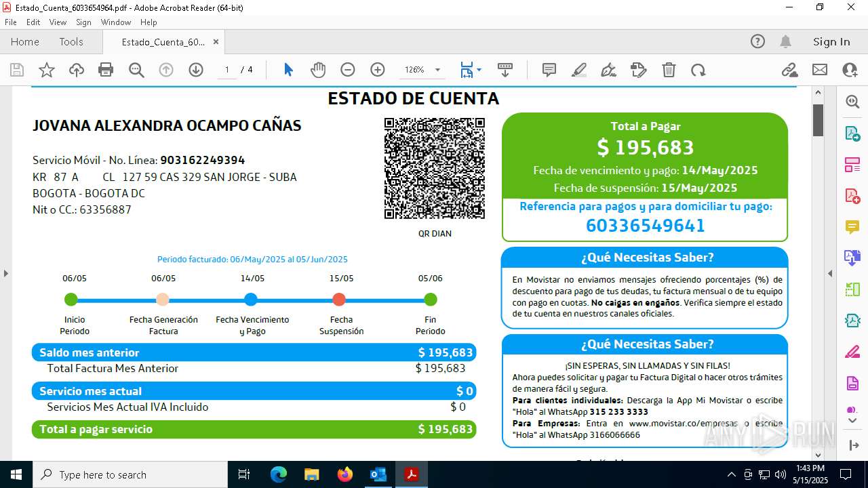Click the payment reference 60336549641
868x488 pixels.
click(646, 225)
